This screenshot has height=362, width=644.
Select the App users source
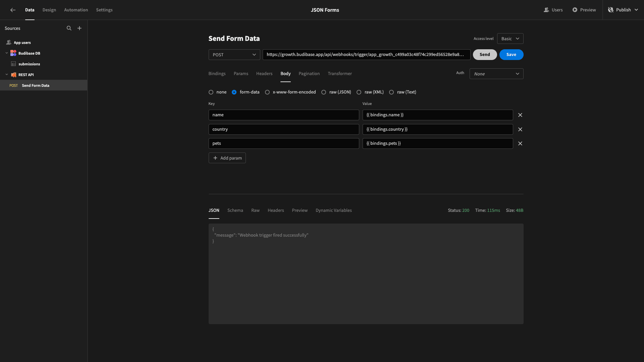coord(44,43)
